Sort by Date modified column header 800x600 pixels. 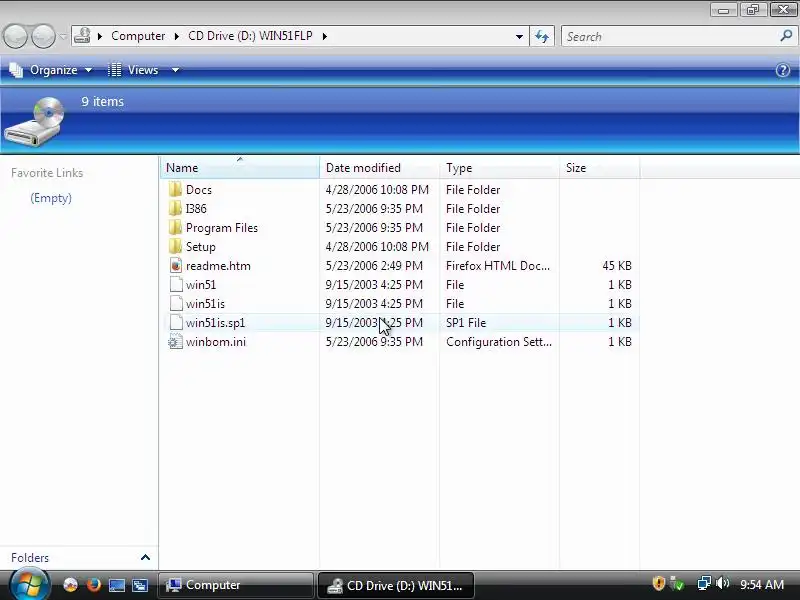pos(379,168)
